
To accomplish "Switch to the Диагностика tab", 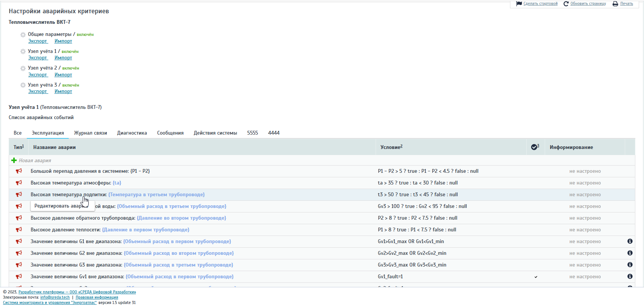I will [x=132, y=133].
